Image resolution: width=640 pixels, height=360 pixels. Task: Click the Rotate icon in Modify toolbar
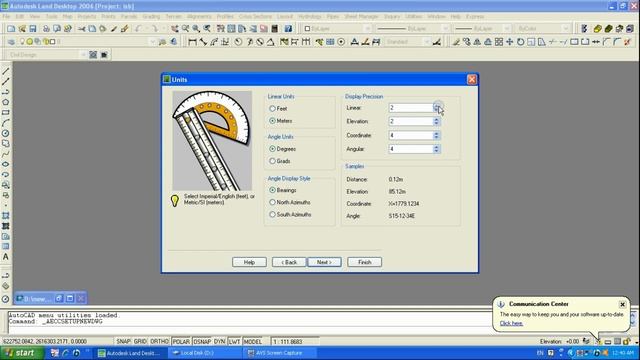(x=520, y=42)
